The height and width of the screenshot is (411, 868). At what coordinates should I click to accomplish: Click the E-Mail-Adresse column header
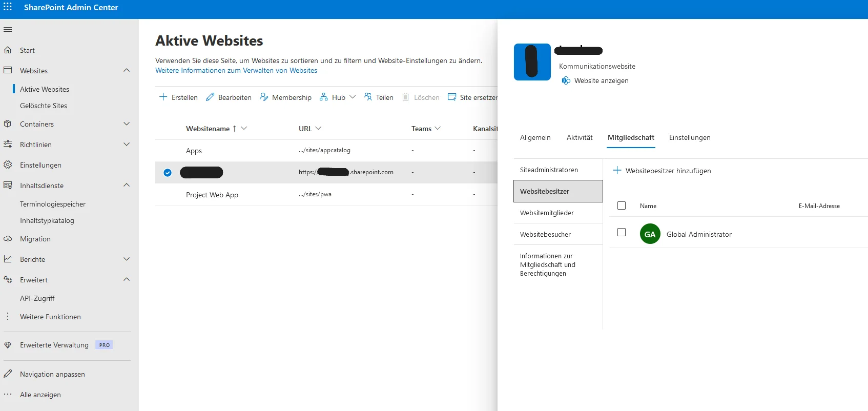pyautogui.click(x=819, y=206)
